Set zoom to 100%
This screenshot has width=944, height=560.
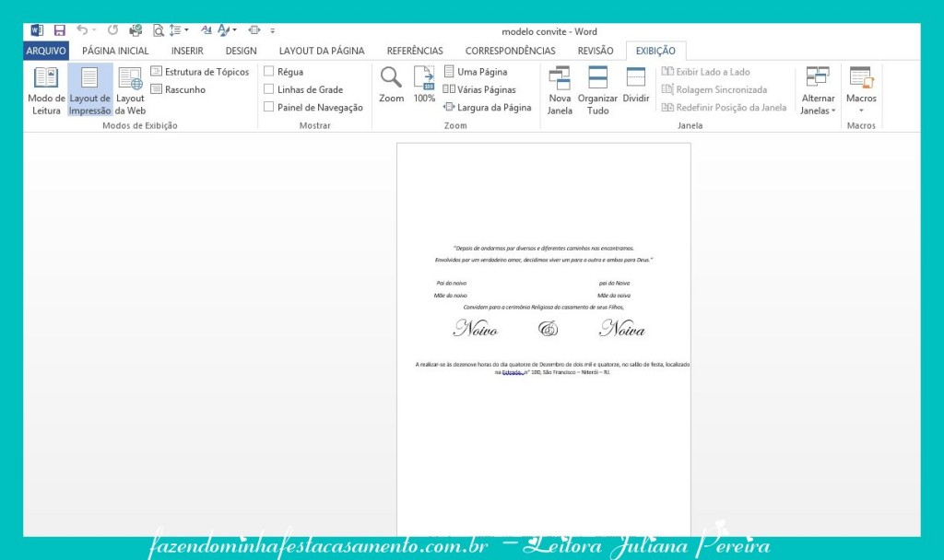point(424,85)
